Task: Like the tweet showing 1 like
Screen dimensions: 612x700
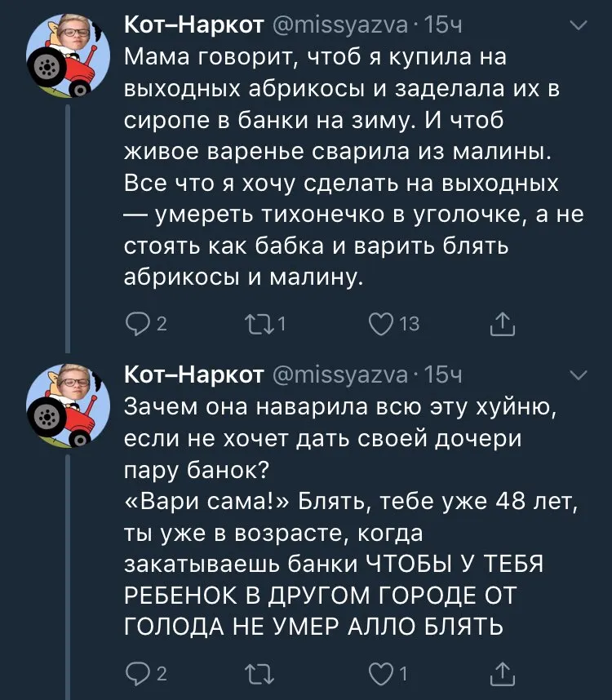Action: coord(380,675)
